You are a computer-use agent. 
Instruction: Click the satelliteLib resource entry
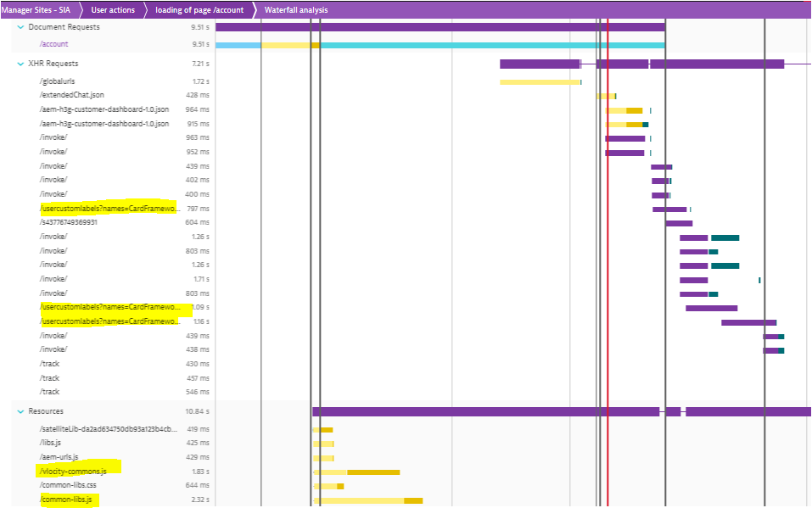click(x=108, y=428)
